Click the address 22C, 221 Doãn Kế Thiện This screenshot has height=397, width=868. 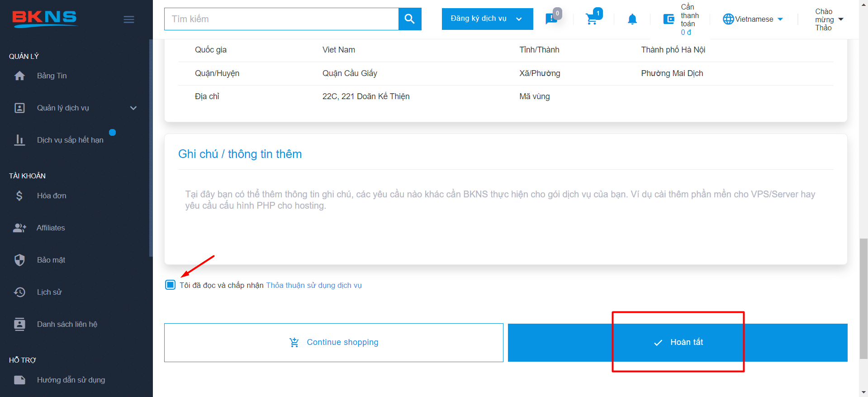pyautogui.click(x=366, y=96)
